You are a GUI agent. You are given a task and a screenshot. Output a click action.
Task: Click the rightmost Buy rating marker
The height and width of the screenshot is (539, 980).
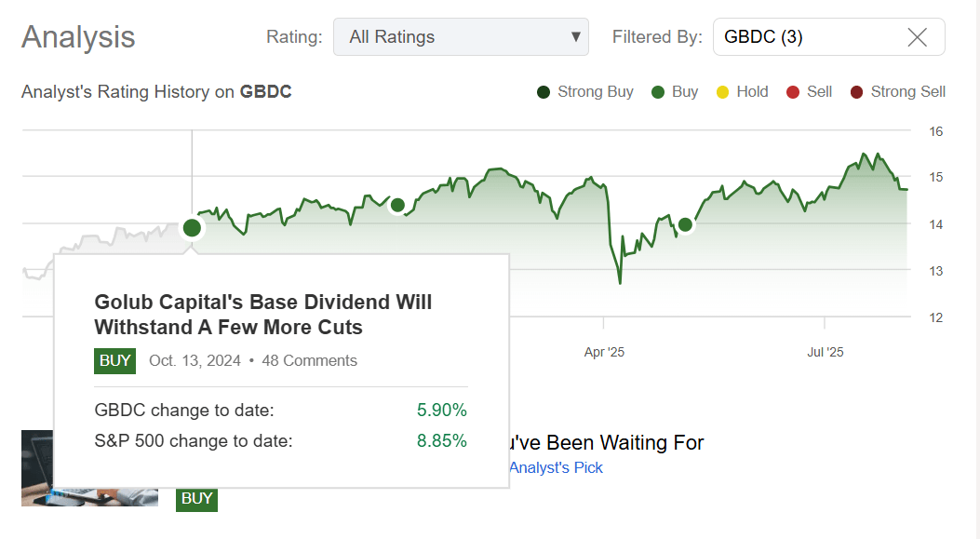tap(685, 223)
